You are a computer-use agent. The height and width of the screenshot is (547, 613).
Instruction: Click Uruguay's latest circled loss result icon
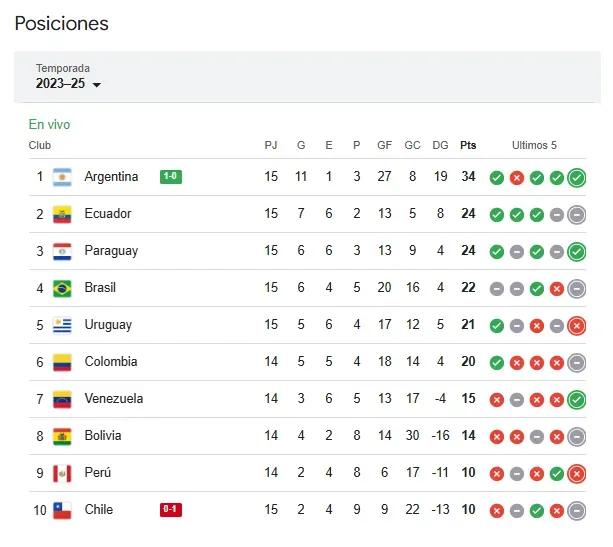[x=576, y=326]
